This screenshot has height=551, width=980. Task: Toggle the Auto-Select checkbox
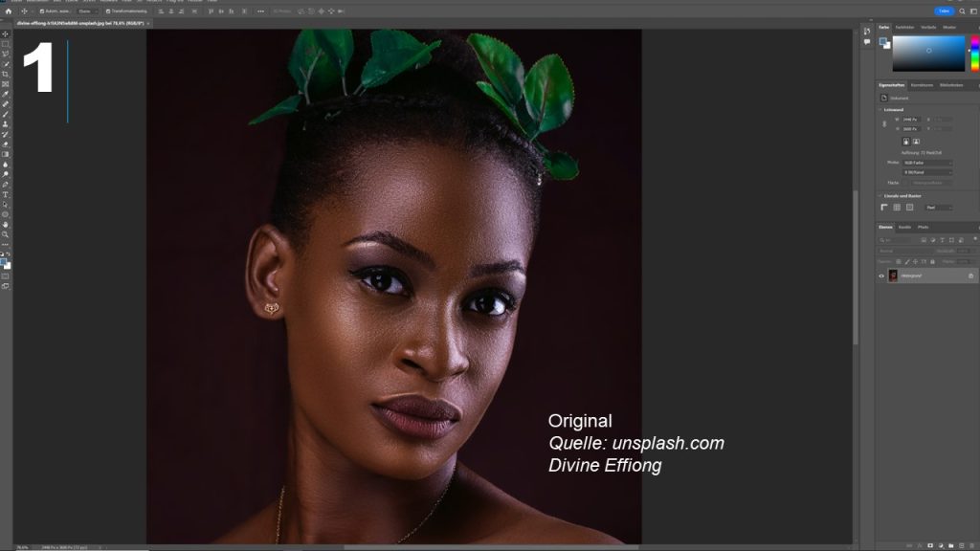click(x=42, y=11)
